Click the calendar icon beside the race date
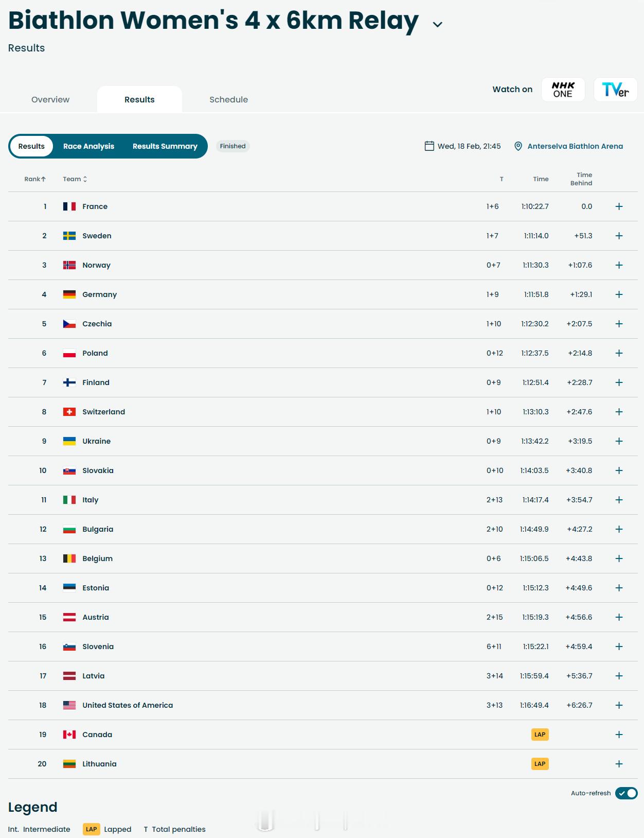Screen dimensions: 644x838 pos(429,146)
